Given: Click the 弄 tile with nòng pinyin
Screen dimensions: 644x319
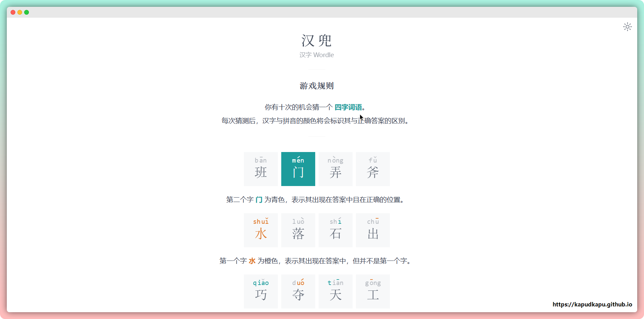Looking at the screenshot, I should point(335,169).
